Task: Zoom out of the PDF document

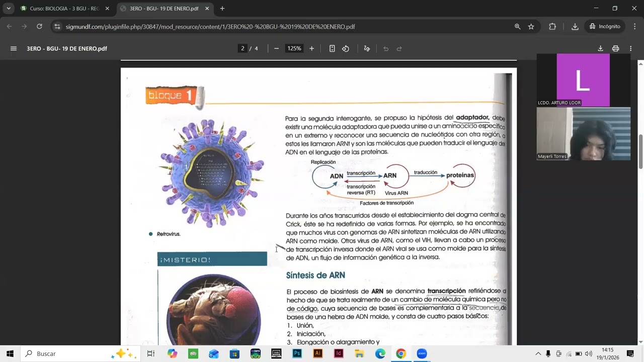Action: [276, 49]
